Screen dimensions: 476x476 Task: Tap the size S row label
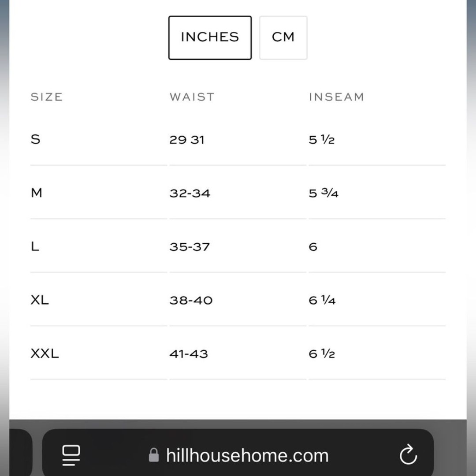(x=35, y=139)
